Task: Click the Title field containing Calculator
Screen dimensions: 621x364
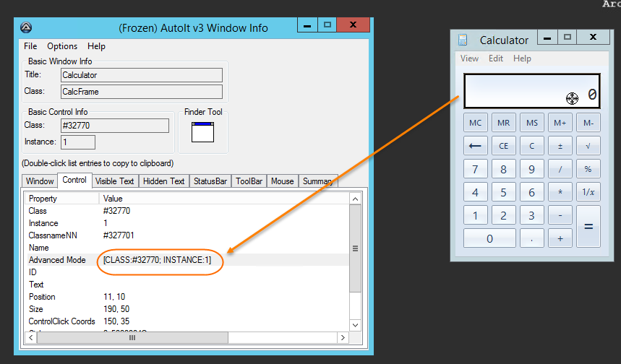Action: (x=142, y=75)
